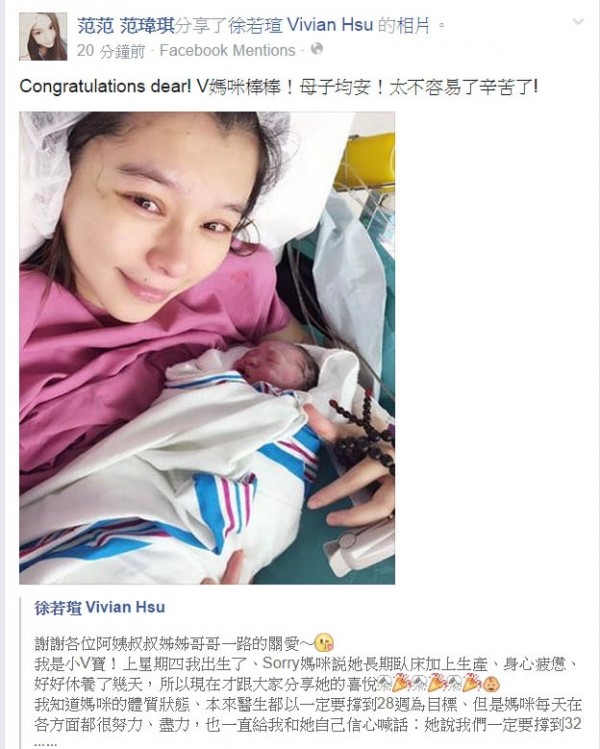Open the post options chevron menu
This screenshot has width=600, height=749.
(x=578, y=21)
